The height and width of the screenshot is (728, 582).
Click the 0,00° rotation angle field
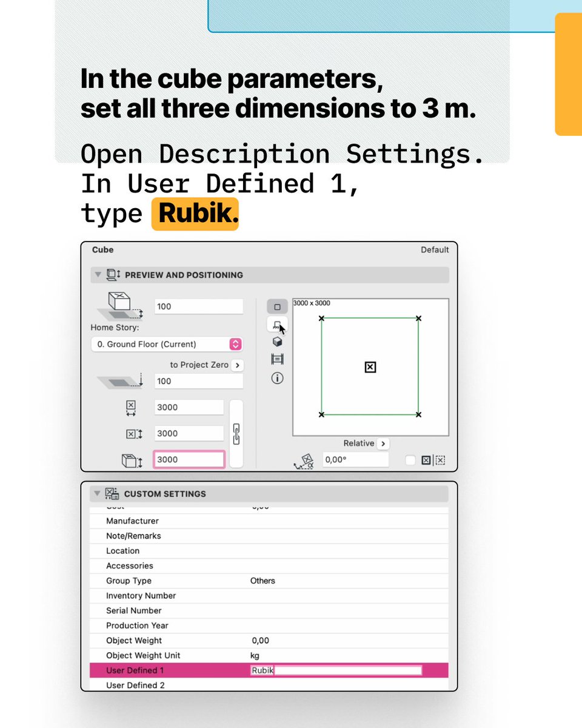click(355, 460)
